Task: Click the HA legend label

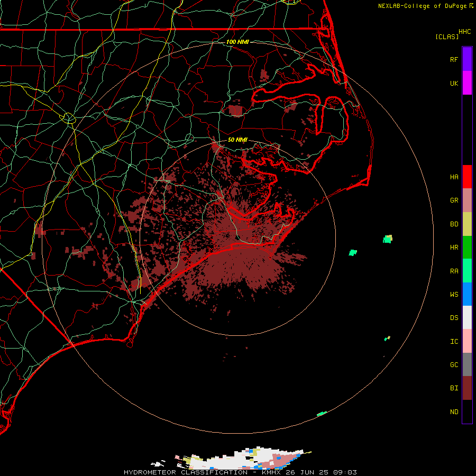Action: 454,177
